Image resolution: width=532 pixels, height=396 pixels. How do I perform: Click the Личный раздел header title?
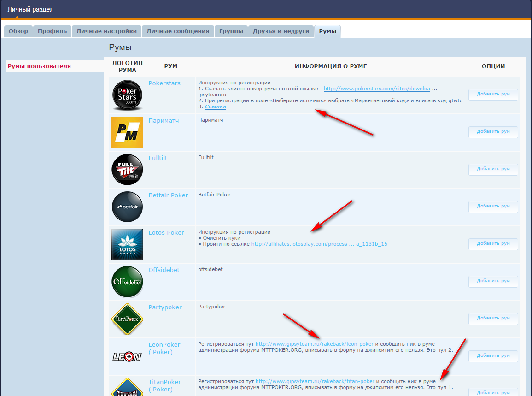(30, 9)
